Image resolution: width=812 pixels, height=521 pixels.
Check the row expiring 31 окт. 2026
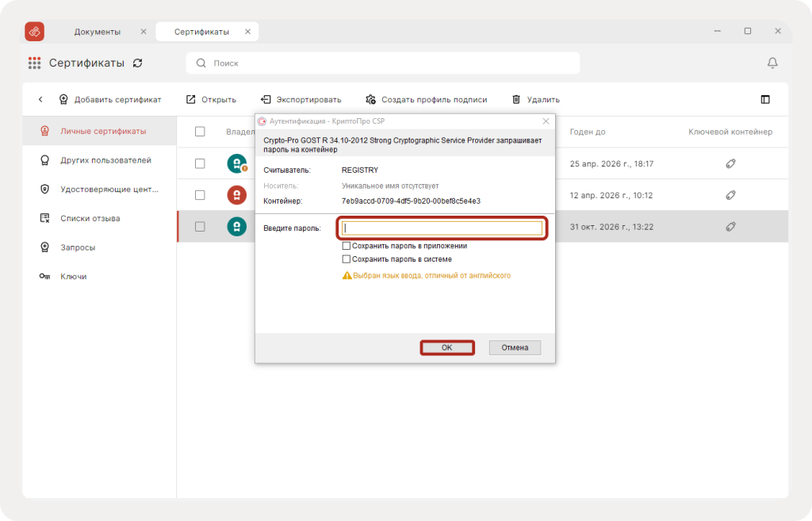(200, 227)
